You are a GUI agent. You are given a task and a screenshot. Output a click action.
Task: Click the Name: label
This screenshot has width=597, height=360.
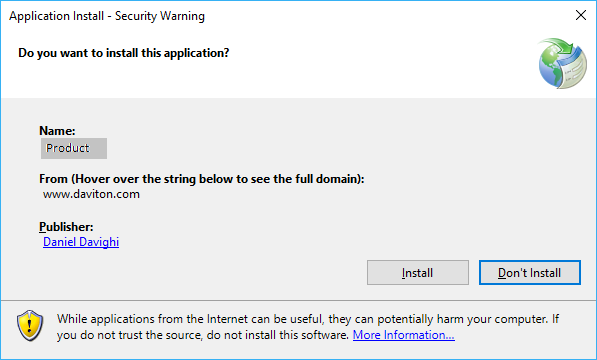click(57, 131)
